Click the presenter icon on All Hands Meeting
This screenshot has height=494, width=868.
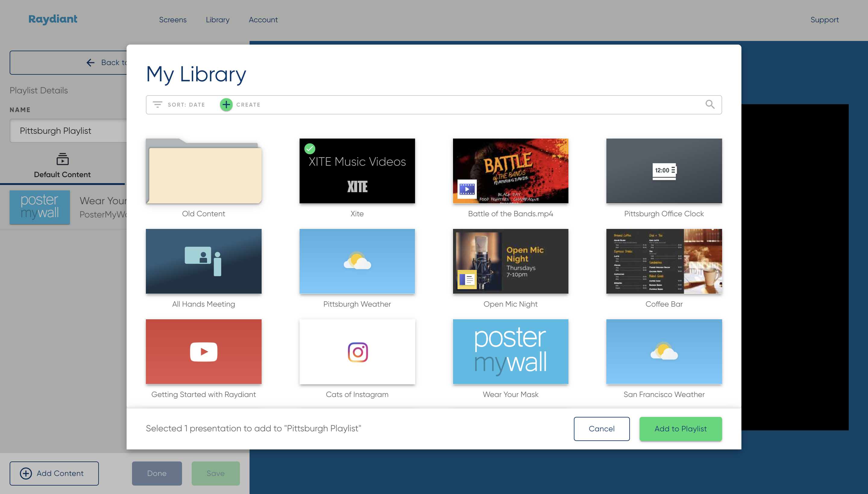click(203, 261)
